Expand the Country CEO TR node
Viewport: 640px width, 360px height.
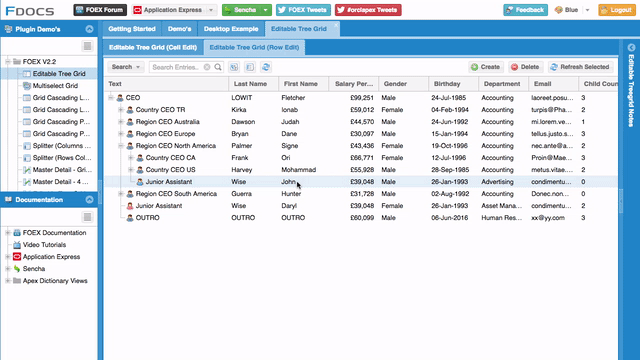121,110
